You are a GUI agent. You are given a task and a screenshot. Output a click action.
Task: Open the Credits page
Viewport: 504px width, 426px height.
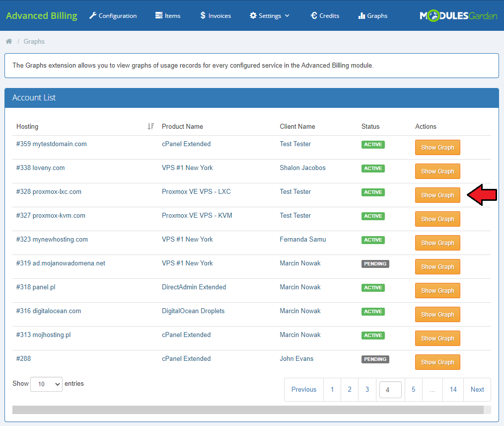(325, 15)
